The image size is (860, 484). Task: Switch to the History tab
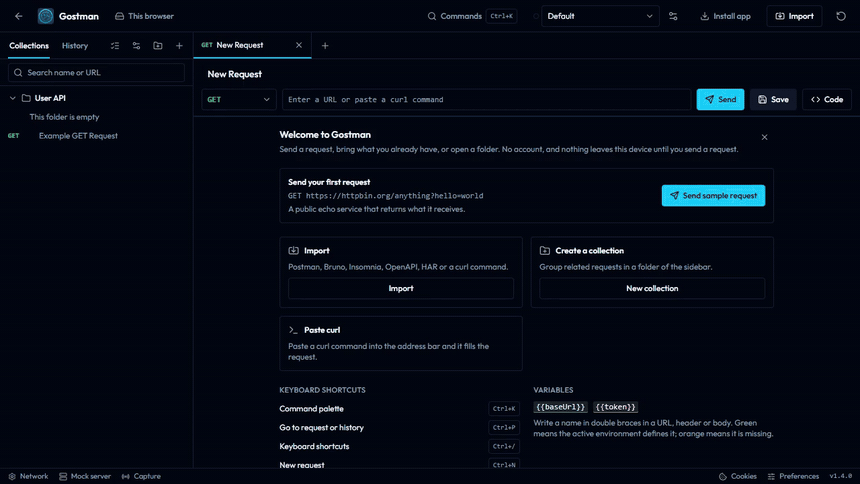(x=75, y=46)
